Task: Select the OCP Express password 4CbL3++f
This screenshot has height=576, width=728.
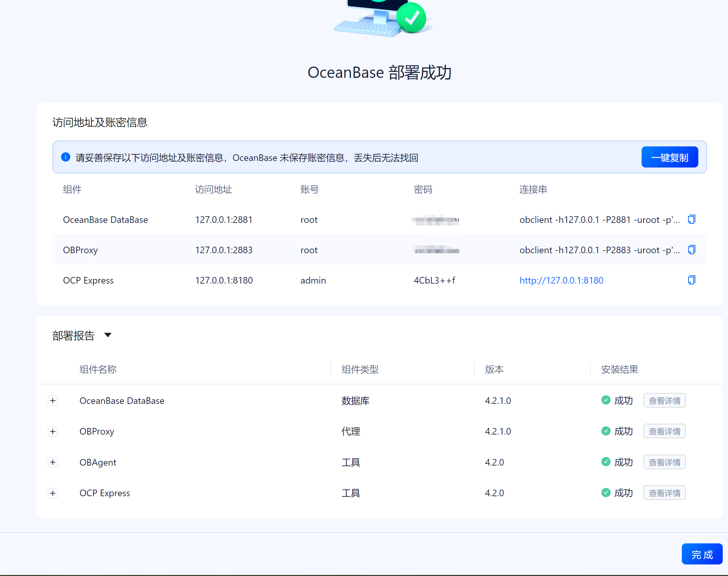Action: coord(434,280)
